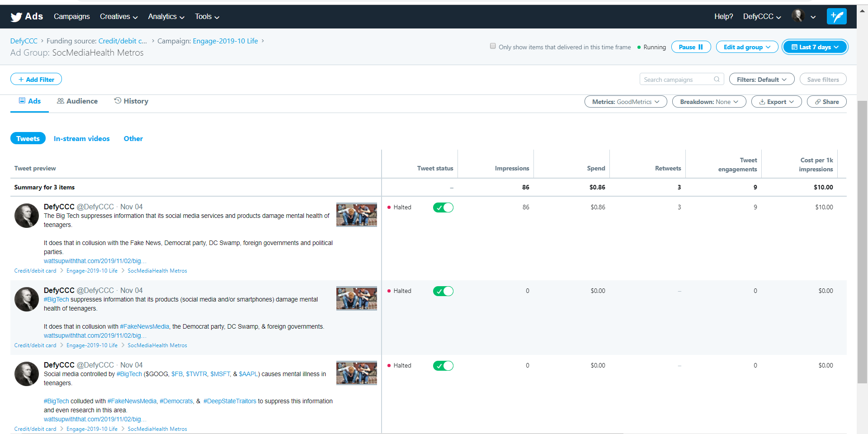
Task: Open the account profile avatar menu
Action: coord(803,16)
